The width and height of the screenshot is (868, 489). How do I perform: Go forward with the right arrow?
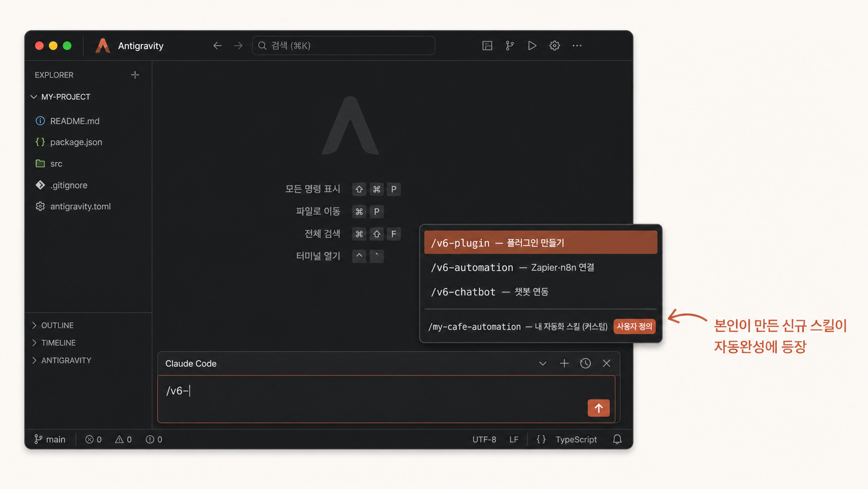click(238, 46)
